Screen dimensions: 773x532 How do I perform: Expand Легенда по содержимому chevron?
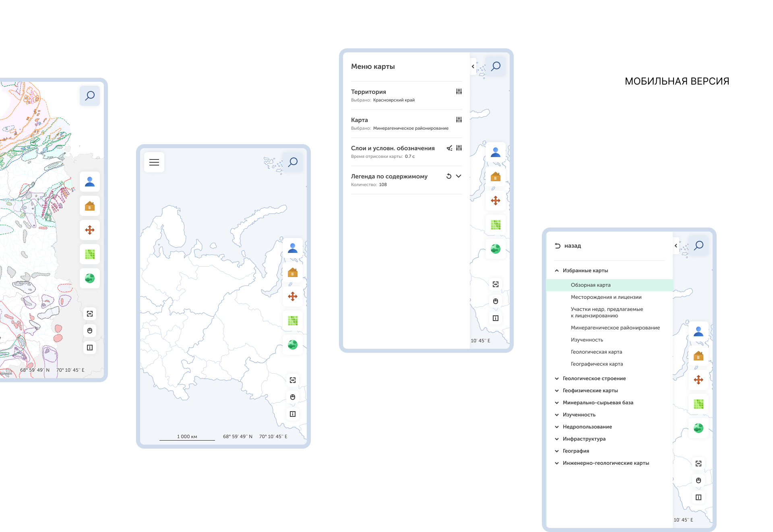459,176
